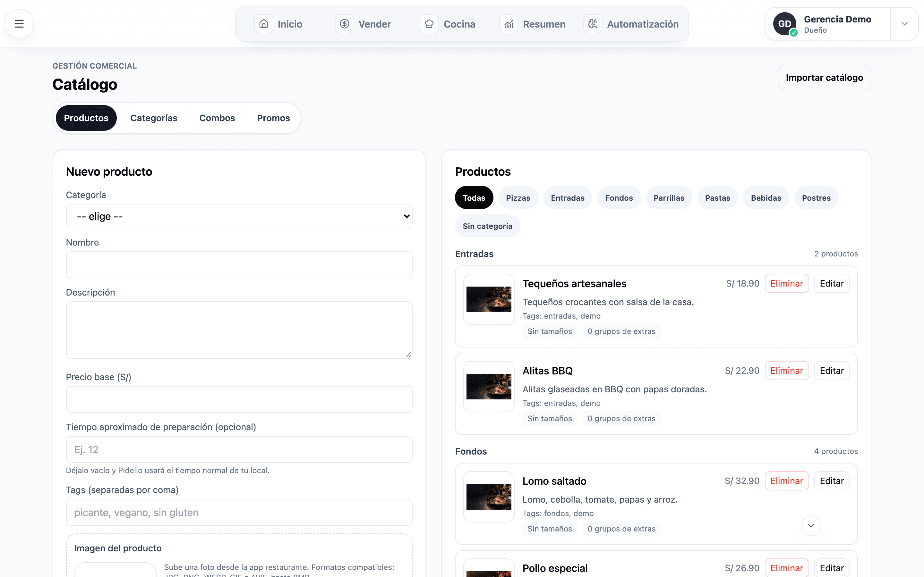
Task: Expand the Gerencia Demo account chevron
Action: tap(904, 24)
